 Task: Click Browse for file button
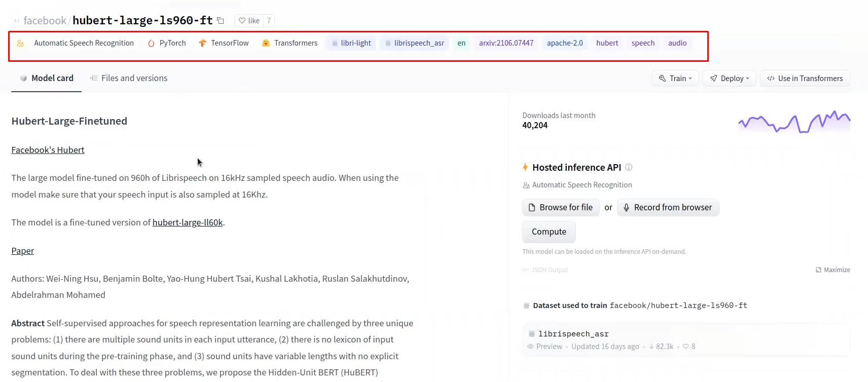click(x=561, y=207)
